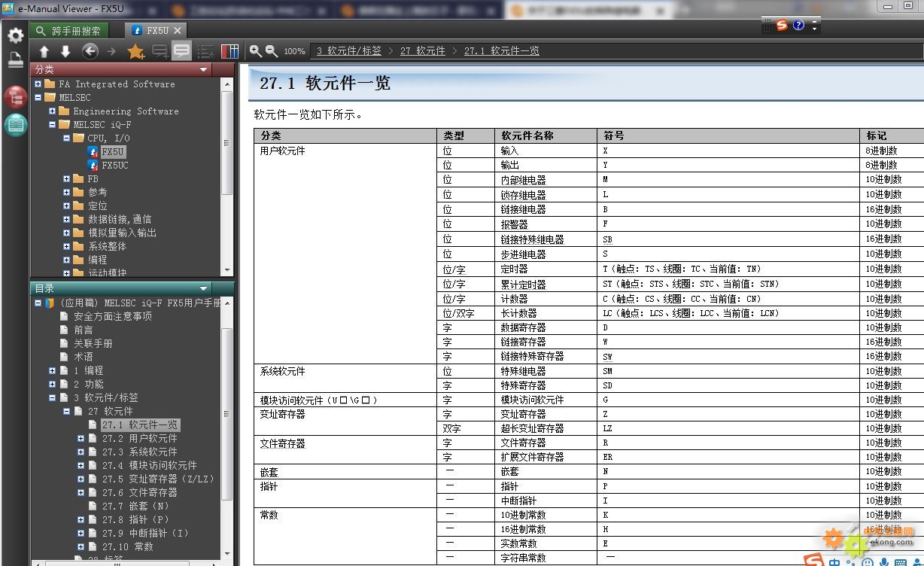Expand the 定位 folder node
Screen dimensions: 924x566
click(66, 205)
